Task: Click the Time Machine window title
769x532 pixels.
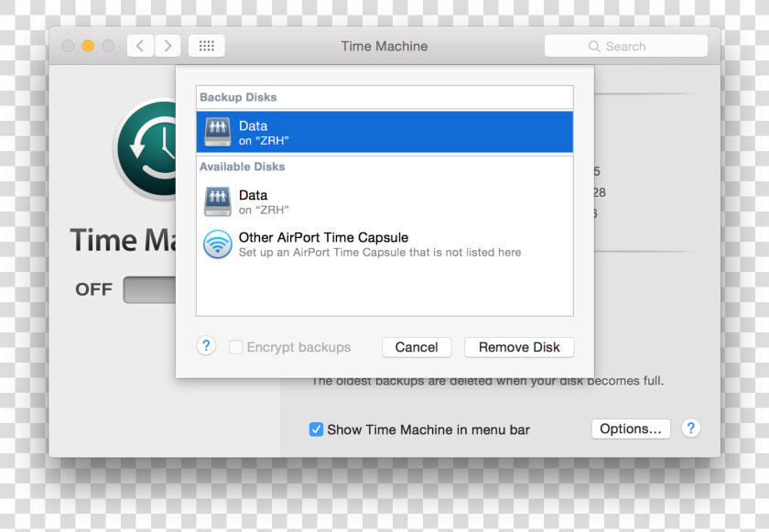Action: click(384, 46)
